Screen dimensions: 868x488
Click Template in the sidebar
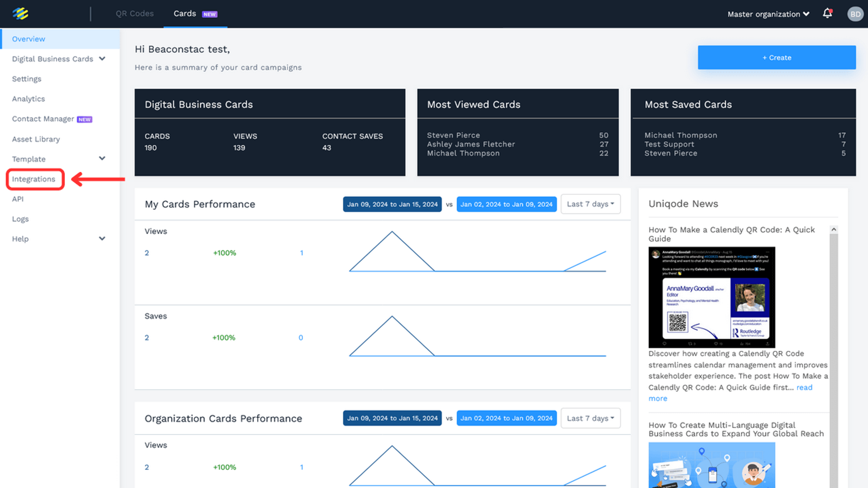29,159
